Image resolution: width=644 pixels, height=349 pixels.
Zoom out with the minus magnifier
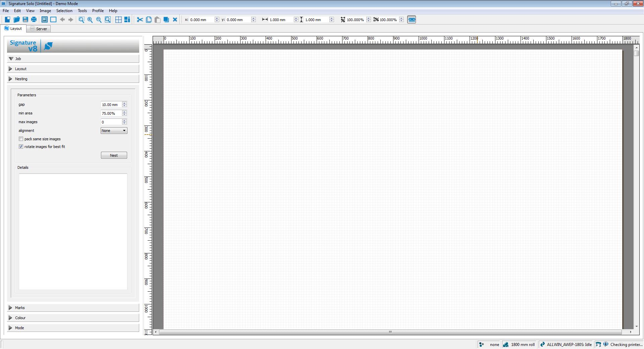coord(99,19)
